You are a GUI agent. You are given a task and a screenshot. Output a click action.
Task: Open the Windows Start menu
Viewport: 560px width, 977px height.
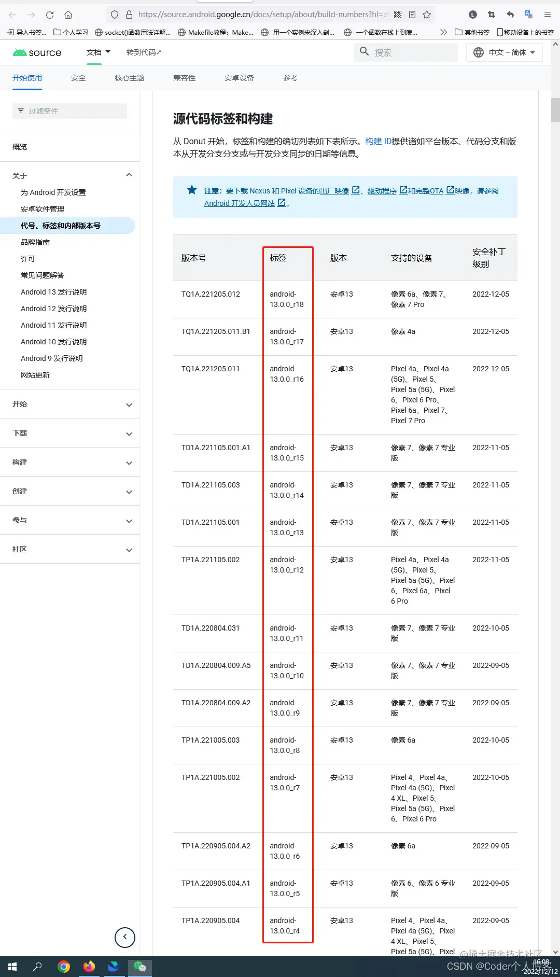click(12, 967)
